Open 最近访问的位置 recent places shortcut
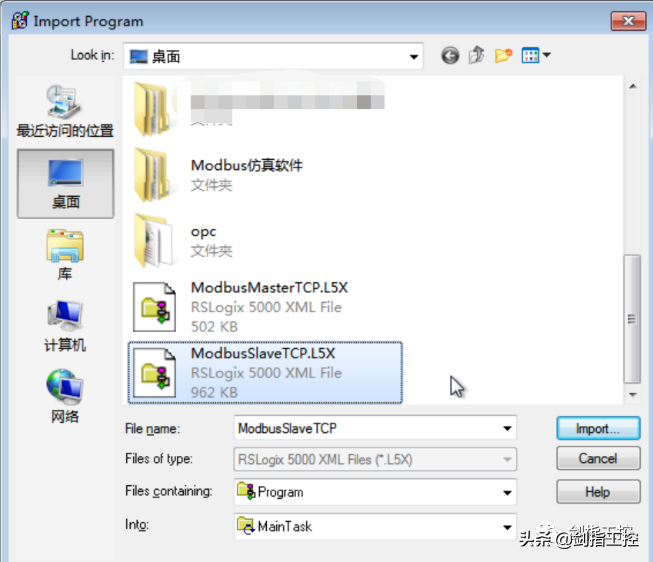Screen dimensions: 653x562 65,111
